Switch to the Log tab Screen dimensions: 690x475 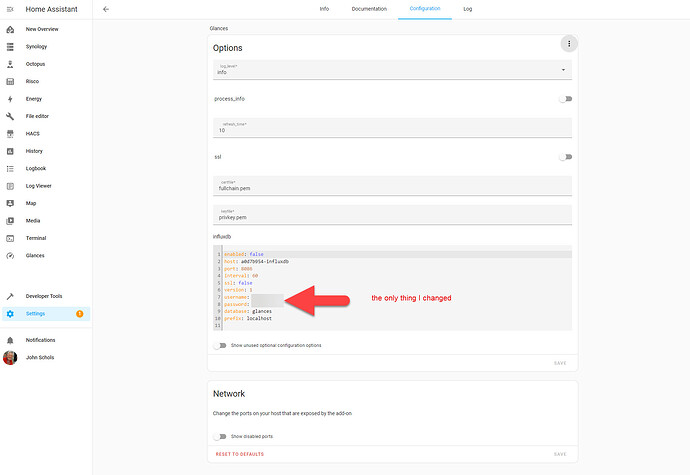468,8
